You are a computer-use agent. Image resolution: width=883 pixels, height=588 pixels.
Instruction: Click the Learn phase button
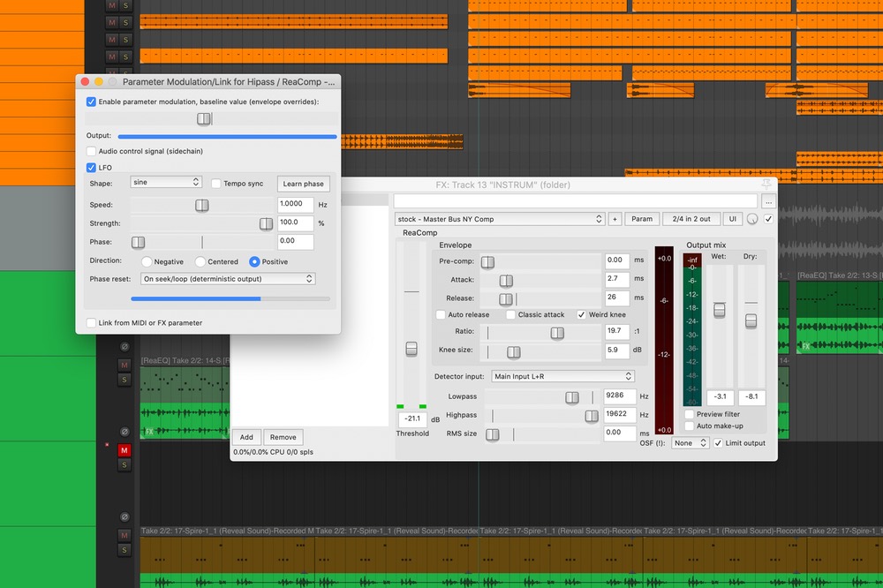click(x=303, y=184)
